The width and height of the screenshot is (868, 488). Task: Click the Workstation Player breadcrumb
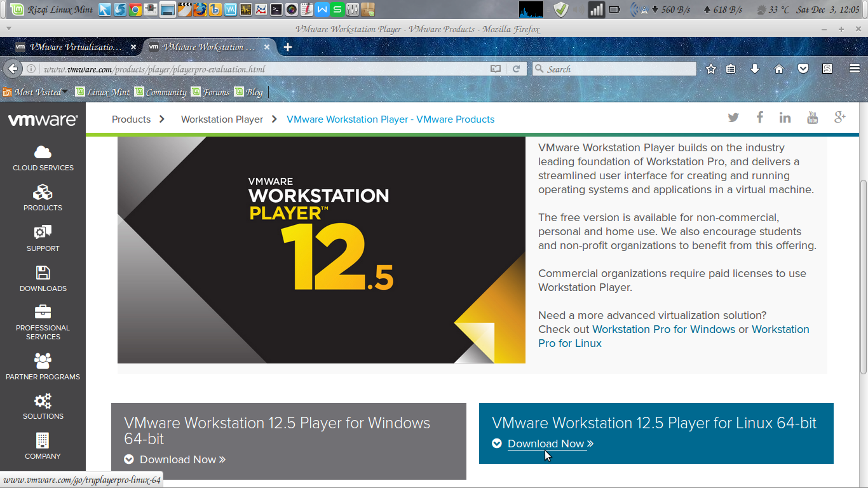[222, 119]
